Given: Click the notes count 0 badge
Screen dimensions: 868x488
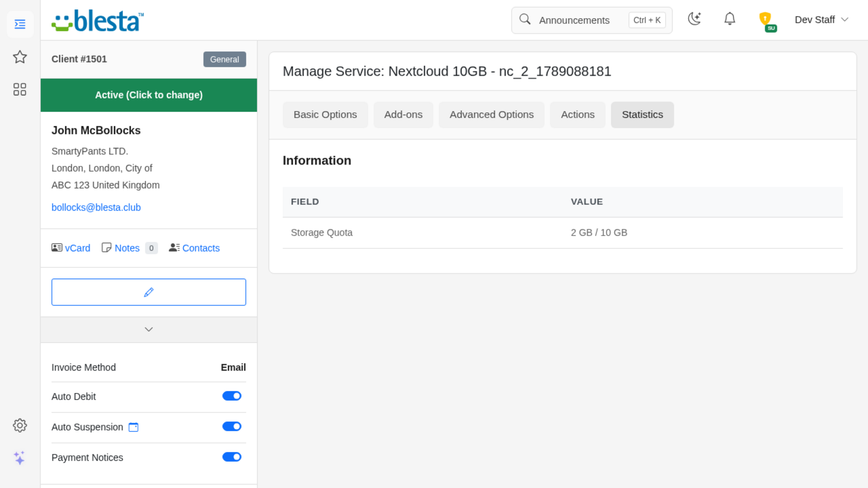Looking at the screenshot, I should (151, 248).
